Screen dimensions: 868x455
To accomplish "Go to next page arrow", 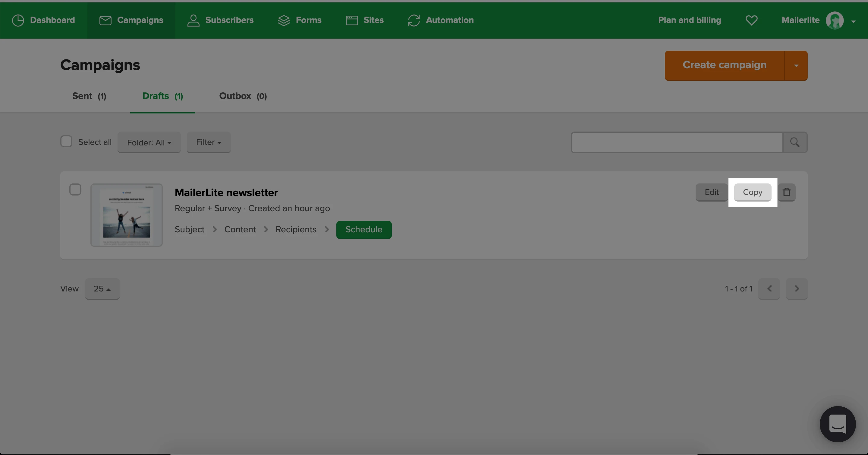I will [x=797, y=289].
